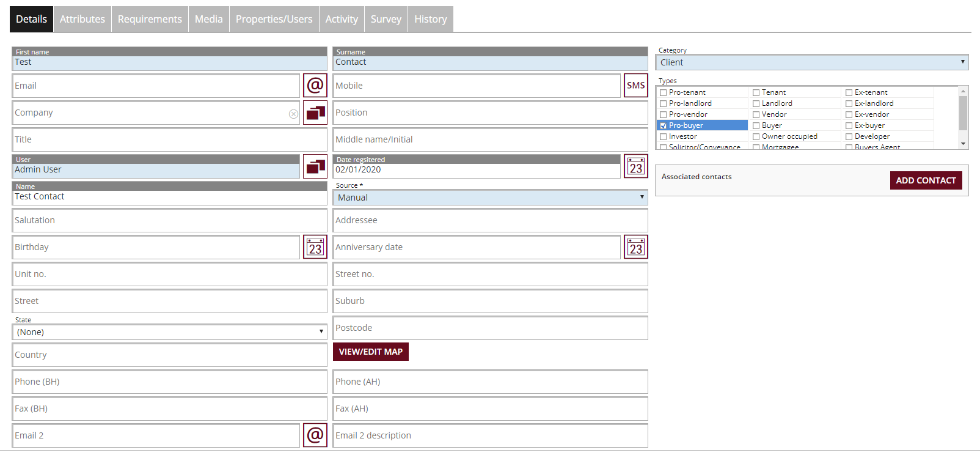Image resolution: width=980 pixels, height=455 pixels.
Task: Open the Date registered calendar picker
Action: click(x=635, y=166)
